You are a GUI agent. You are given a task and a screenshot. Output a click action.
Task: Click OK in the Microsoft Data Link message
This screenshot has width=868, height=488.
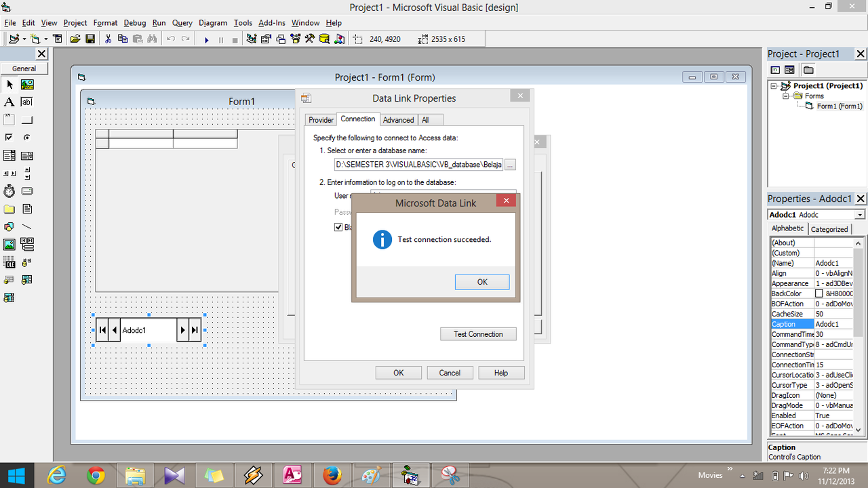coord(482,282)
